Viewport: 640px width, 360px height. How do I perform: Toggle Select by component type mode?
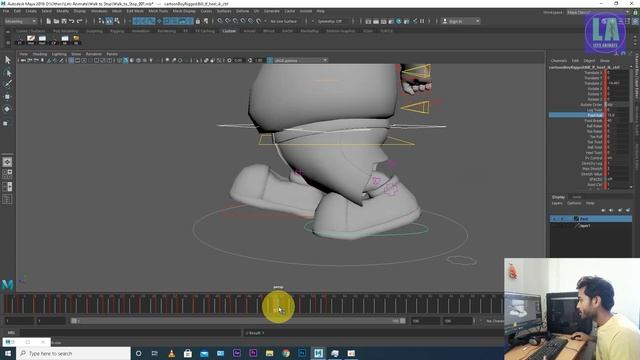tap(117, 21)
